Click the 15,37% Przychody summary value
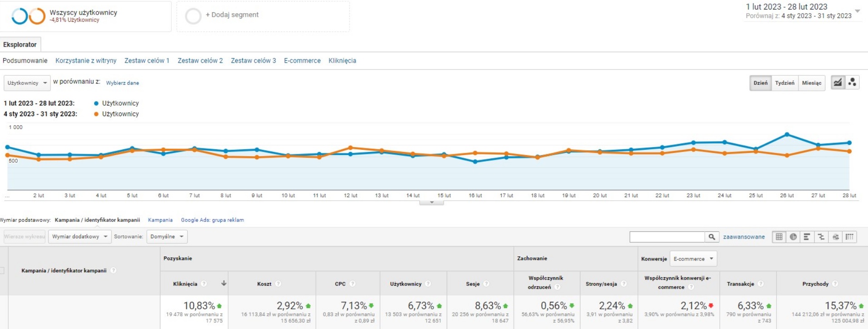The image size is (868, 329). click(841, 306)
